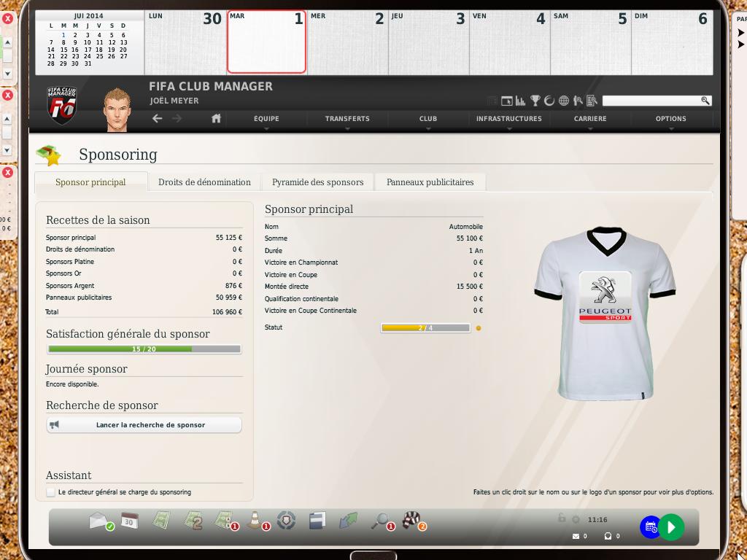Navigate back with the left arrow
Image resolution: width=747 pixels, height=560 pixels.
click(x=158, y=118)
